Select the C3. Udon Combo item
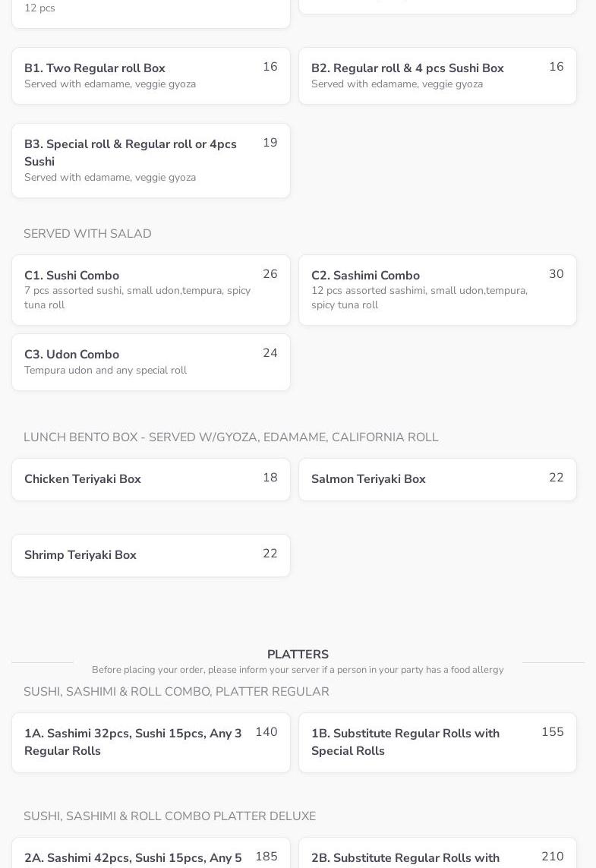 point(150,362)
